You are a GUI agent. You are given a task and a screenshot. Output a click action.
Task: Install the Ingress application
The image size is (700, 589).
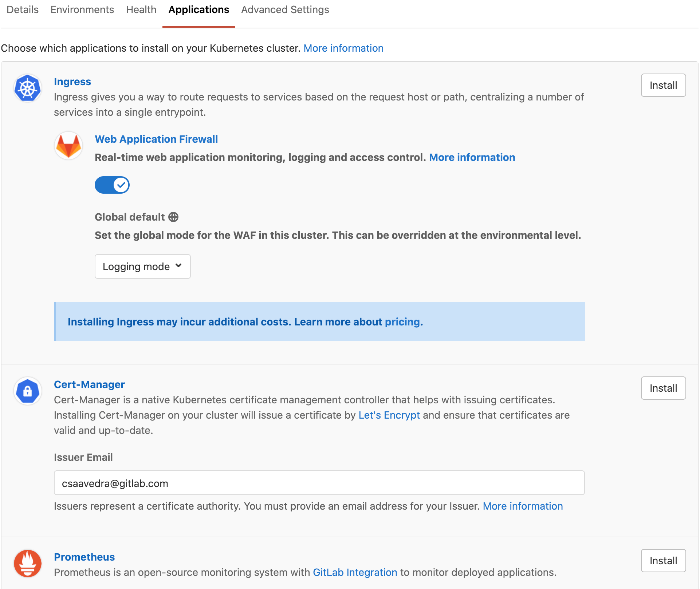[x=663, y=85]
